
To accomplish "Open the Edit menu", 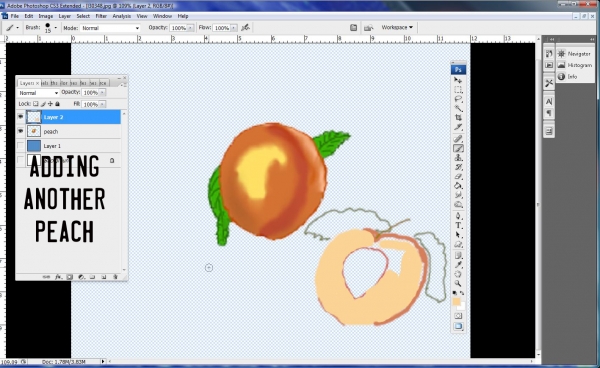I will pos(29,16).
